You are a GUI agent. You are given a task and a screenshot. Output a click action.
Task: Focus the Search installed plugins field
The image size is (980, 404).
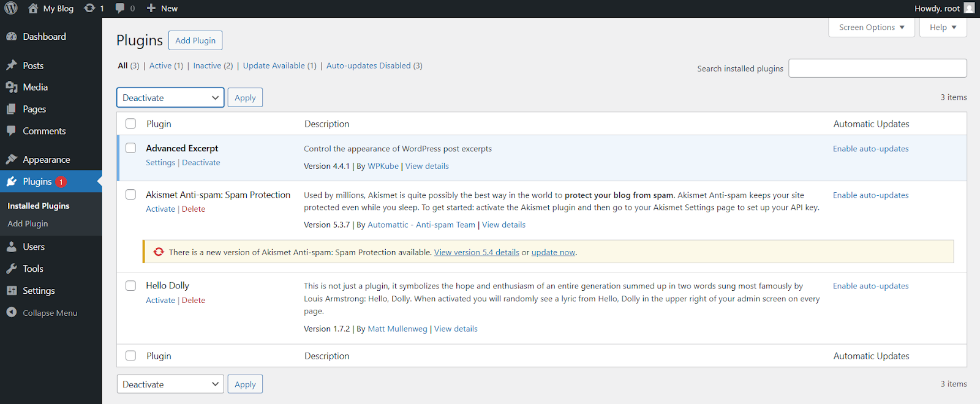point(878,68)
